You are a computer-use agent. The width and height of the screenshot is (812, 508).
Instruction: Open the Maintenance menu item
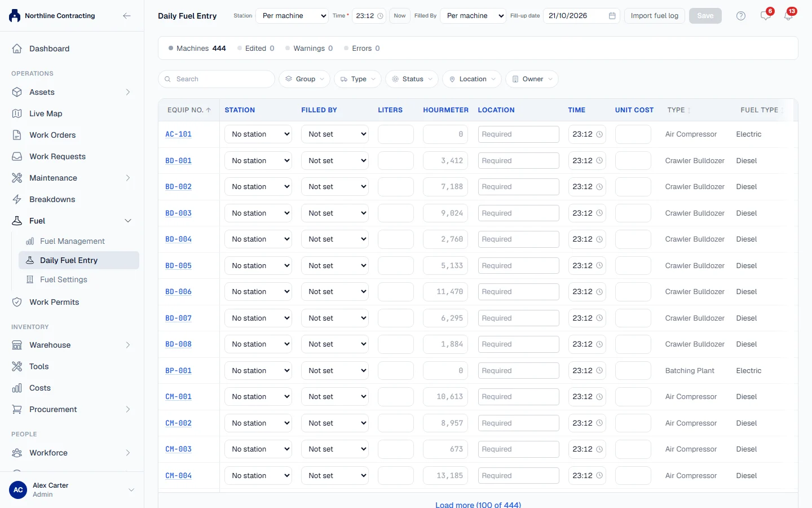(x=72, y=178)
